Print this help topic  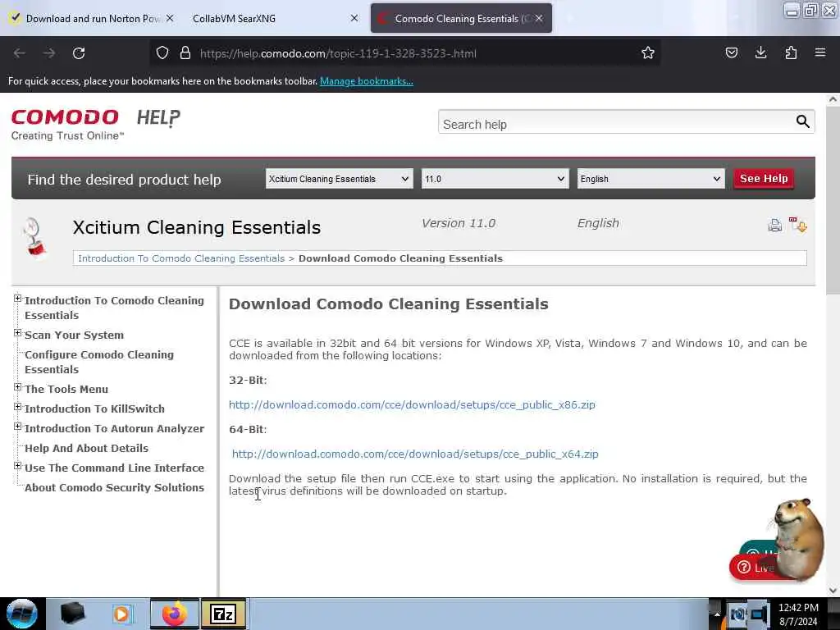(x=774, y=225)
